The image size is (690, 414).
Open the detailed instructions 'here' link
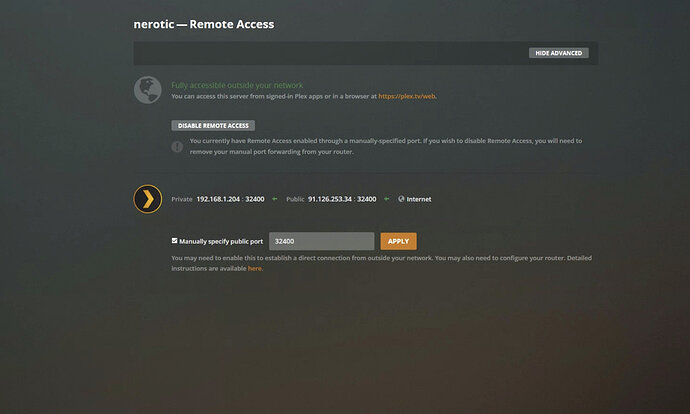point(254,268)
